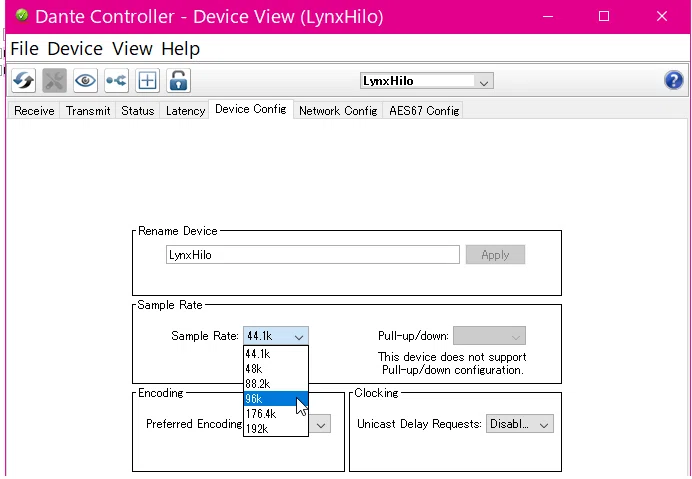This screenshot has height=479, width=692.
Task: Select 176.4k in sample rate list
Action: pyautogui.click(x=276, y=414)
